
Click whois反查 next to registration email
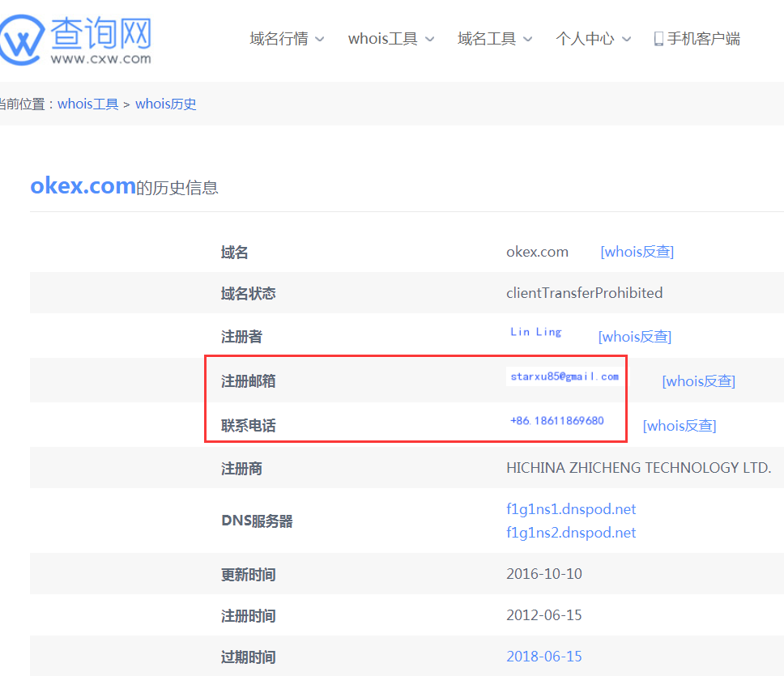pos(698,381)
